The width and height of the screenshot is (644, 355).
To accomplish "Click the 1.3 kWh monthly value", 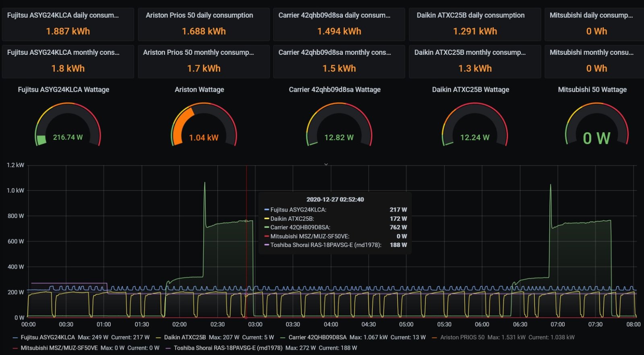I will (x=475, y=69).
